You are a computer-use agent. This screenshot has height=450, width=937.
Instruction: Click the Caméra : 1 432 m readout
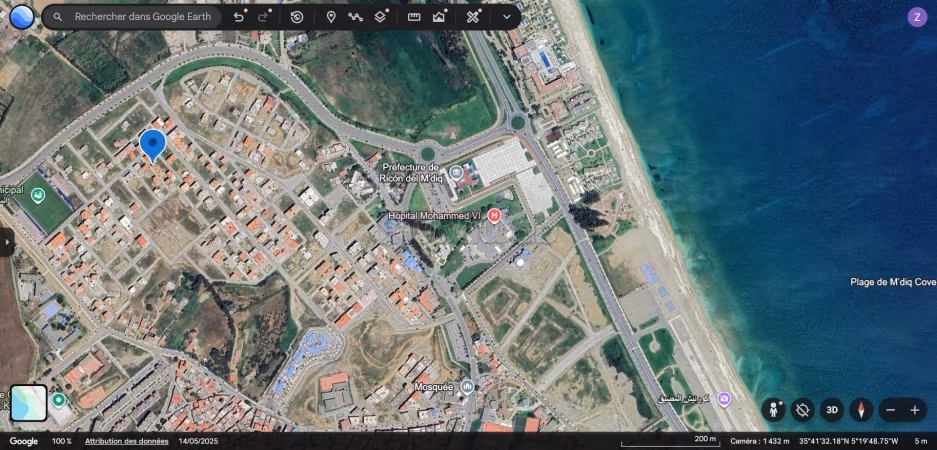click(x=760, y=441)
